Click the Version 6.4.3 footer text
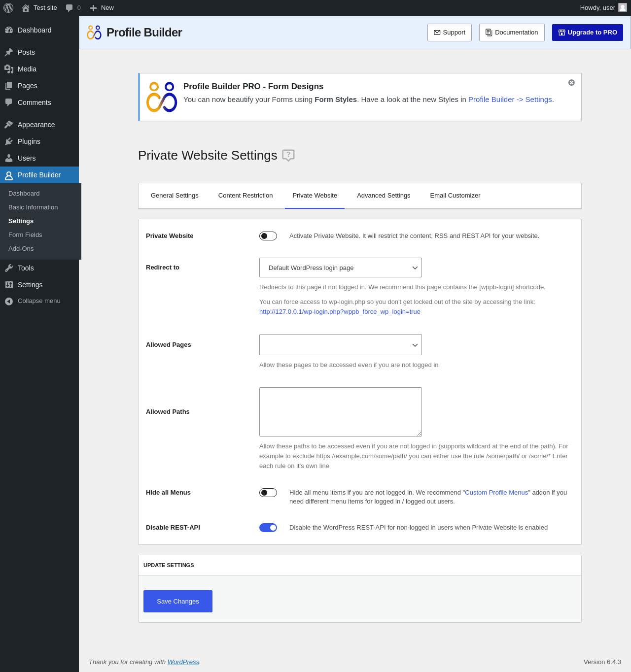631x672 pixels. pos(602,662)
